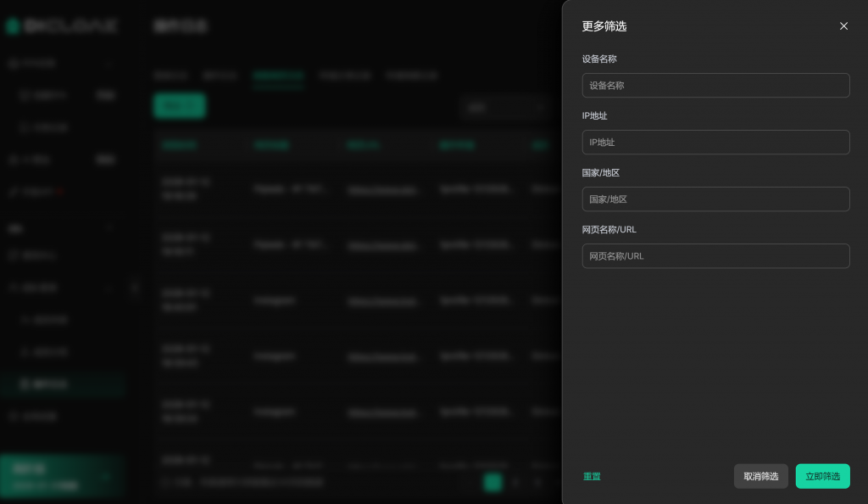The width and height of the screenshot is (868, 504).
Task: Click the app logo in the top-left corner
Action: pyautogui.click(x=62, y=26)
